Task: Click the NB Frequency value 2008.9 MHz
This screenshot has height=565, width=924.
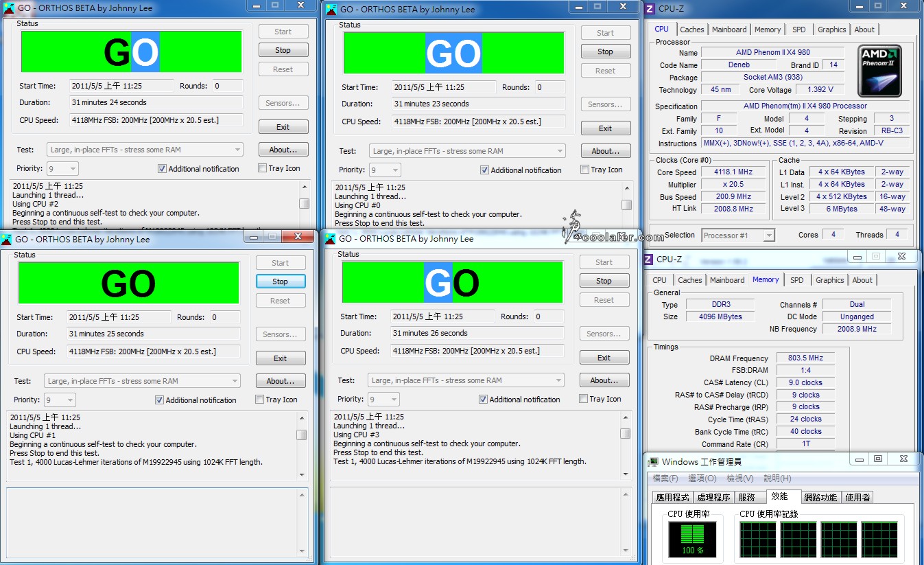Action: pos(857,329)
